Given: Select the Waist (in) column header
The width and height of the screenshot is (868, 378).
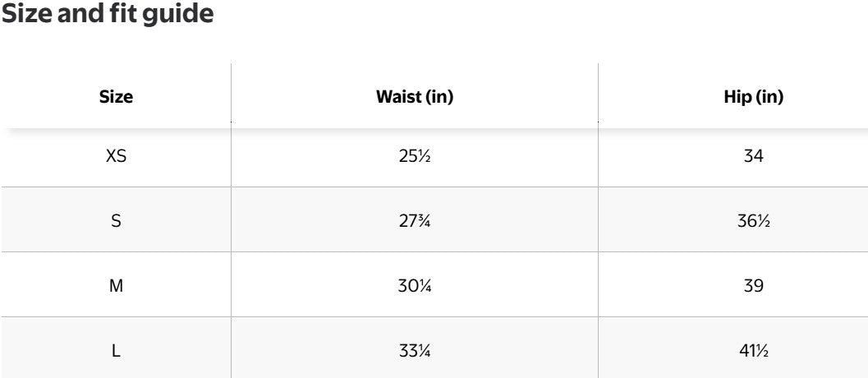Looking at the screenshot, I should [x=414, y=97].
